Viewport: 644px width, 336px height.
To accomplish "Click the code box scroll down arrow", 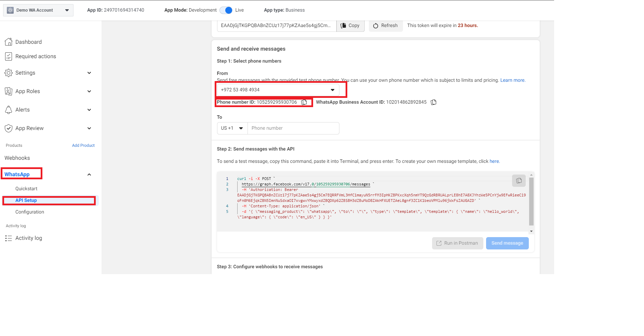I will (531, 231).
